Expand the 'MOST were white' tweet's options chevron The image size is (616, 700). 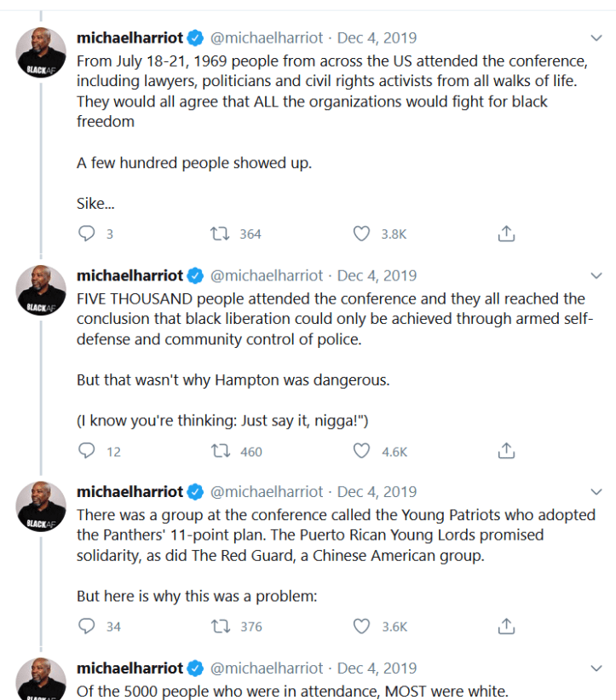click(596, 668)
